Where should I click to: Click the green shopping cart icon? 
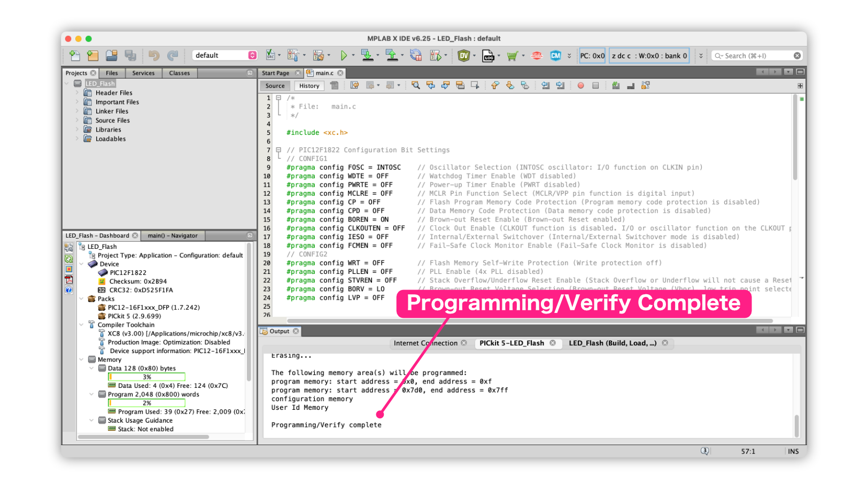click(x=512, y=56)
